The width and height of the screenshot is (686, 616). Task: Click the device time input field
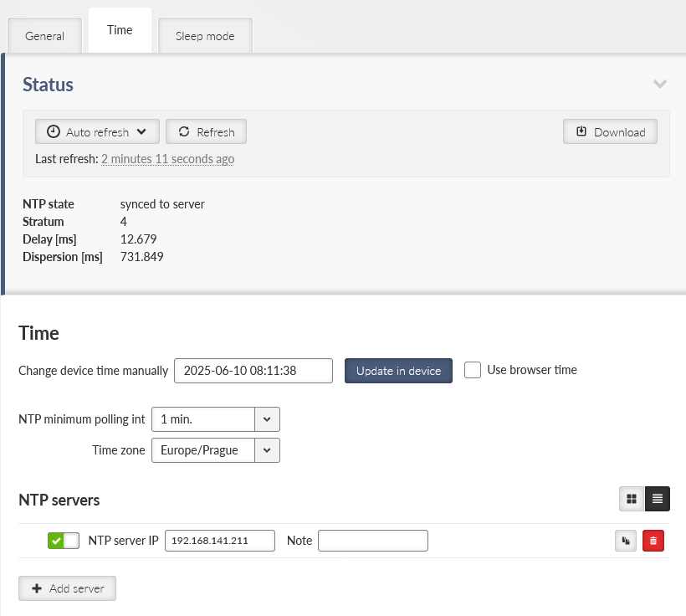tap(253, 371)
